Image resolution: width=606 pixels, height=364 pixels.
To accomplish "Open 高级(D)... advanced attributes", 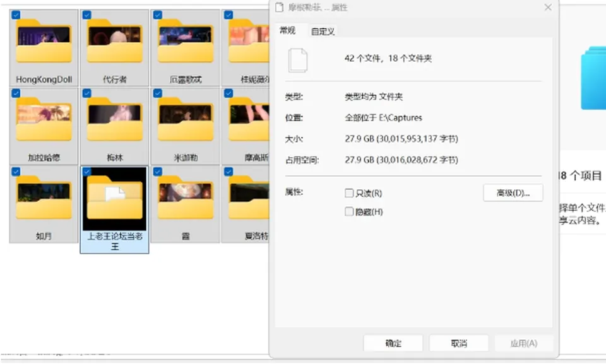I will [513, 193].
